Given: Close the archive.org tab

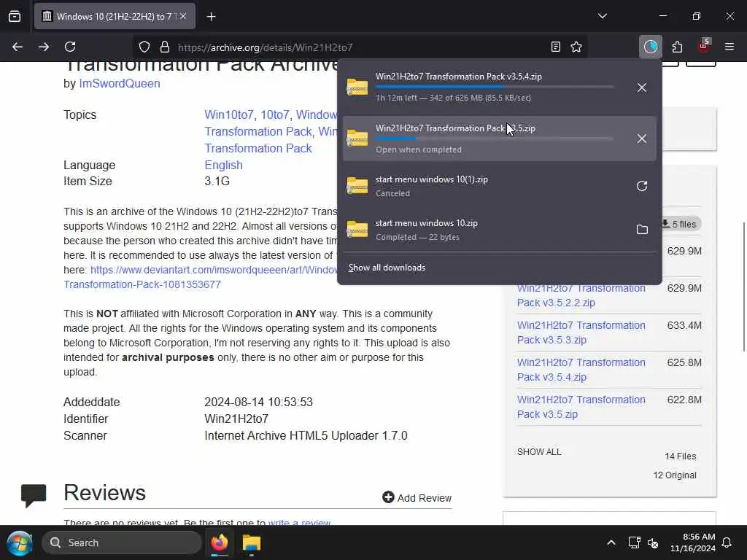Looking at the screenshot, I should (183, 16).
